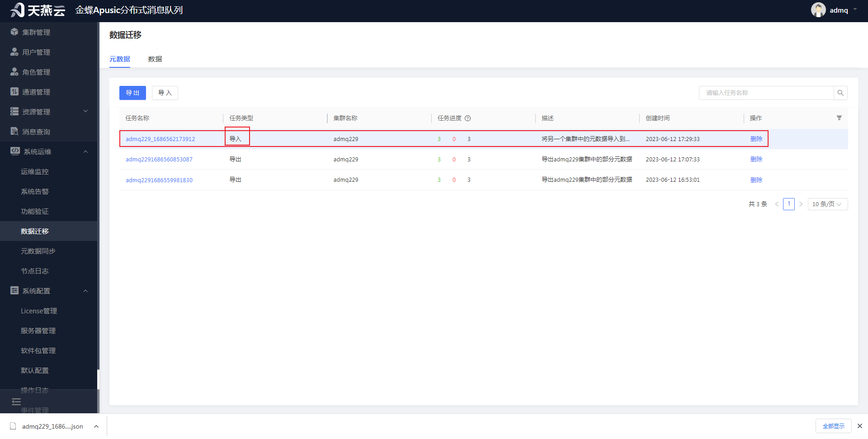Click timestamp 2023-06-12 17:07:33
The image size is (868, 439).
[x=673, y=159]
